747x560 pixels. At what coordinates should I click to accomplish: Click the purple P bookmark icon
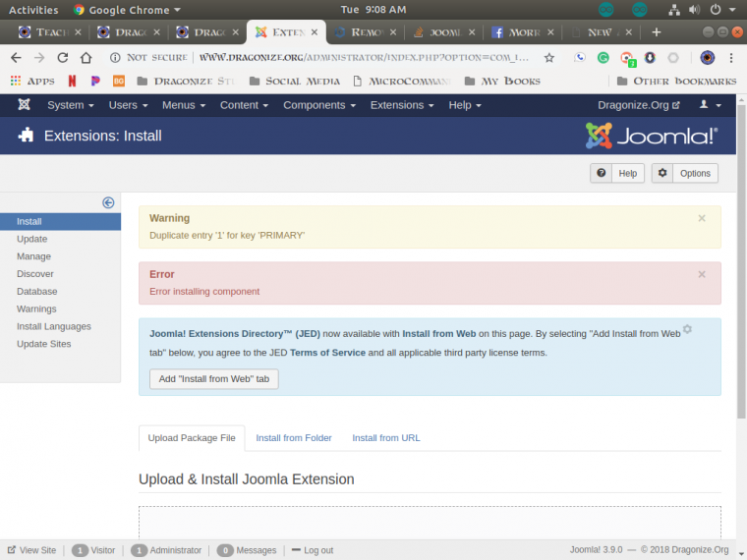pyautogui.click(x=95, y=81)
